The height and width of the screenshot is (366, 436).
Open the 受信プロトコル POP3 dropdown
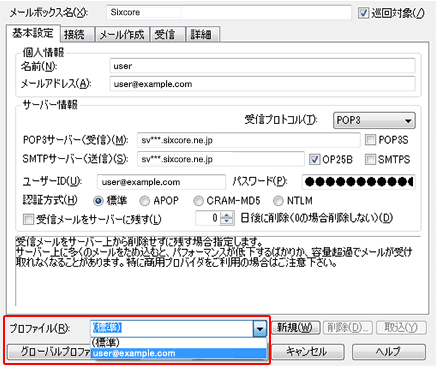374,120
